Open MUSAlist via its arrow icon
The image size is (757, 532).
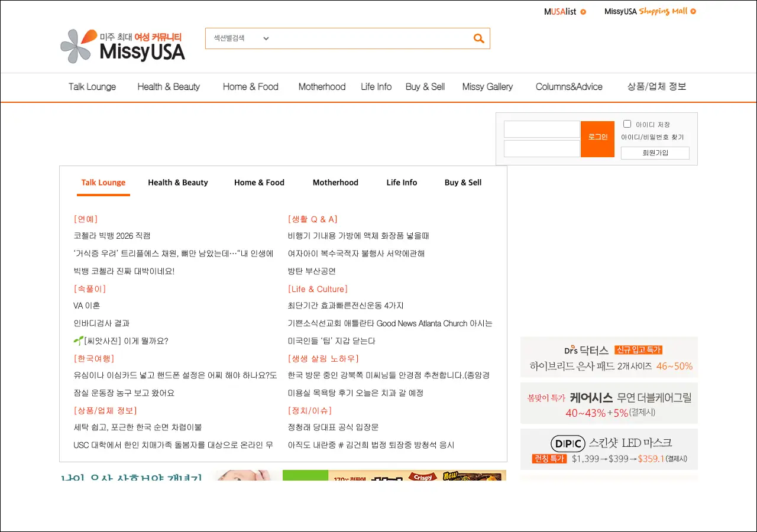click(x=583, y=12)
